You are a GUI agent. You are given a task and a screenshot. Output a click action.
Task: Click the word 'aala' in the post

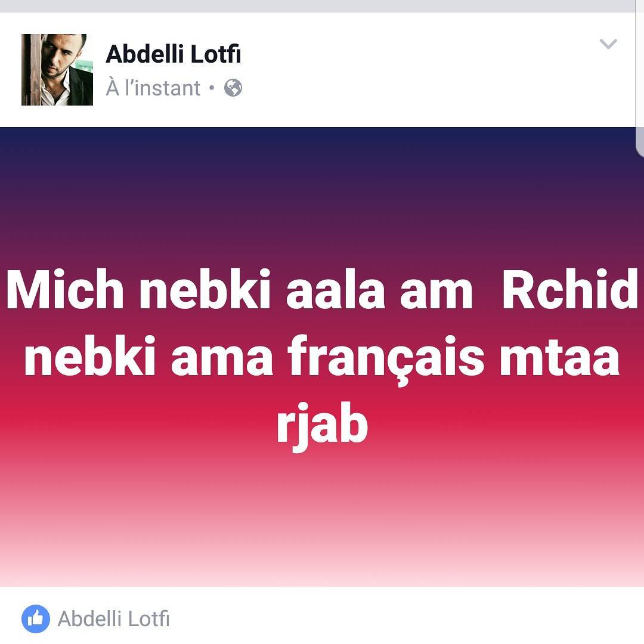(x=335, y=289)
